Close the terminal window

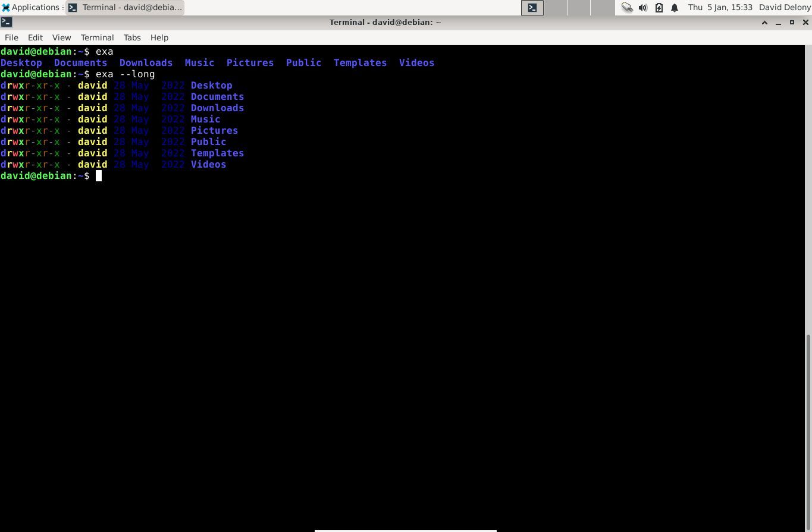[805, 23]
